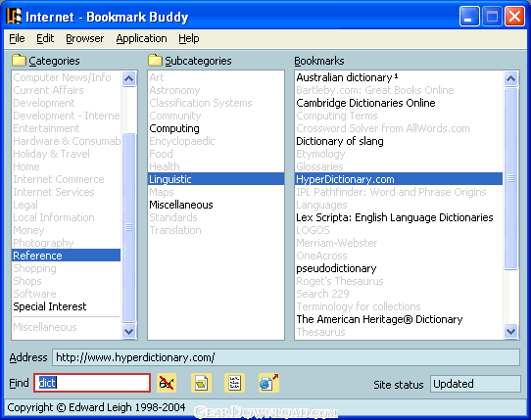Open the Application menu
This screenshot has height=420, width=531.
pos(141,38)
